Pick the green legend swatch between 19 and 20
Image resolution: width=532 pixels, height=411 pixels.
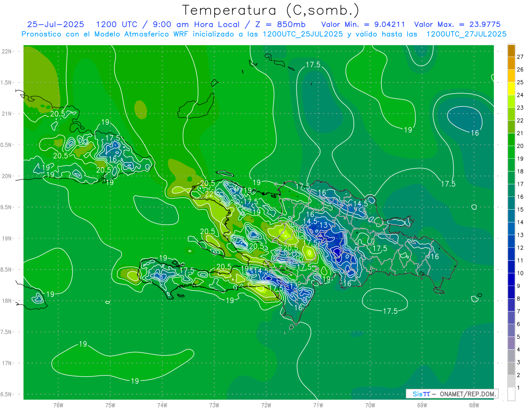511,152
